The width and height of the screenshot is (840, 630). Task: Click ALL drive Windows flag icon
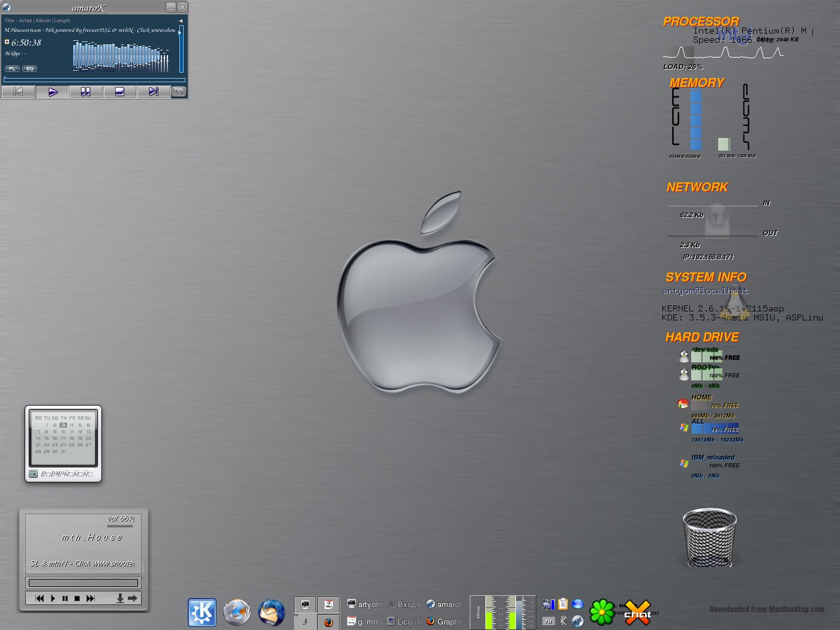tap(684, 428)
